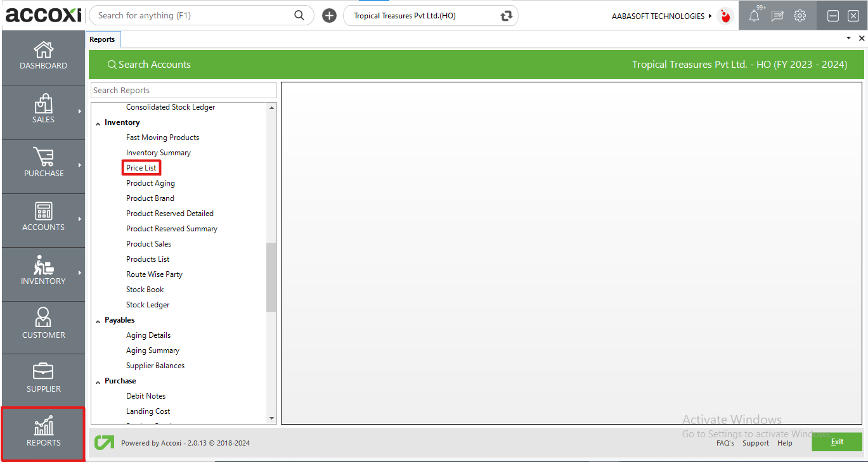Click the plus quick-create icon
Viewport: 868px width, 462px height.
point(329,16)
